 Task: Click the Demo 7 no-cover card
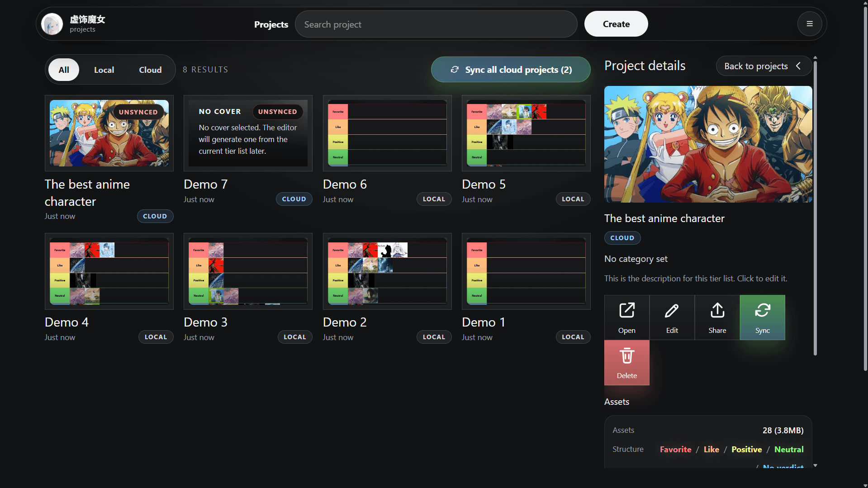click(x=248, y=133)
